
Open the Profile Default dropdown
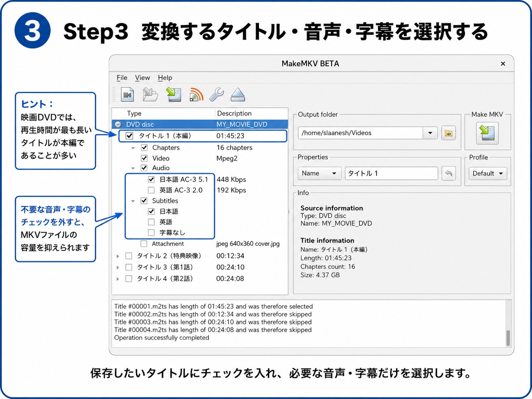[488, 173]
